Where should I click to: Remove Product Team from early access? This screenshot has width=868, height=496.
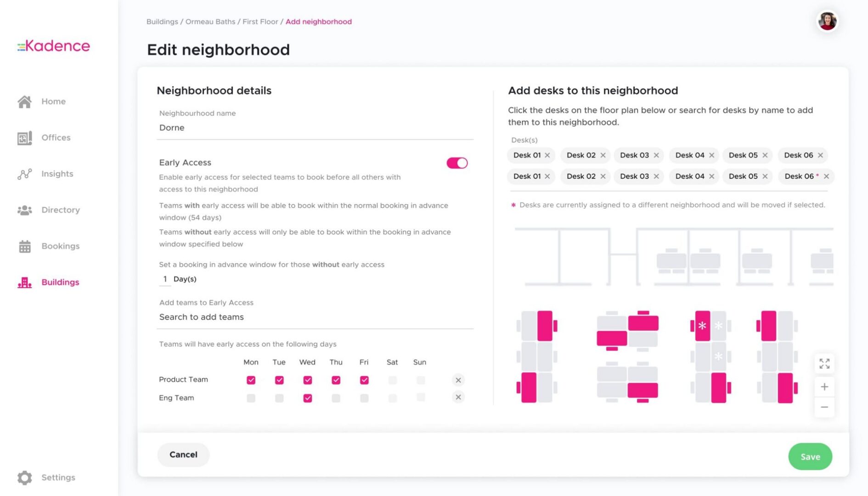(458, 380)
